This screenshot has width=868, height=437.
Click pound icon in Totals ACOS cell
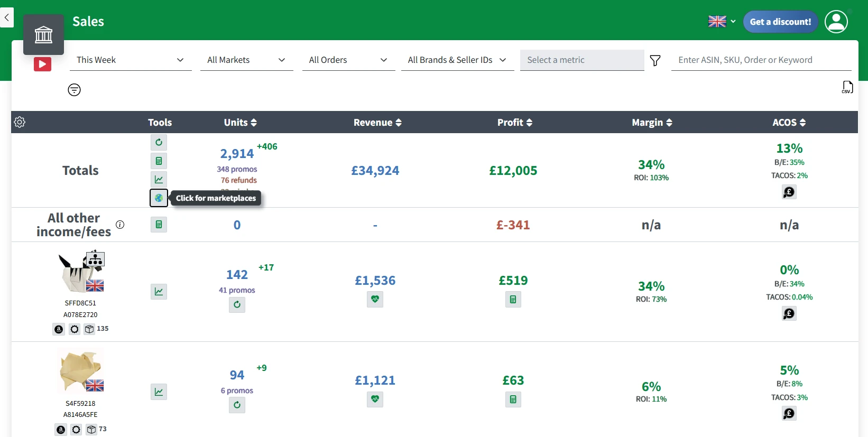pyautogui.click(x=789, y=192)
